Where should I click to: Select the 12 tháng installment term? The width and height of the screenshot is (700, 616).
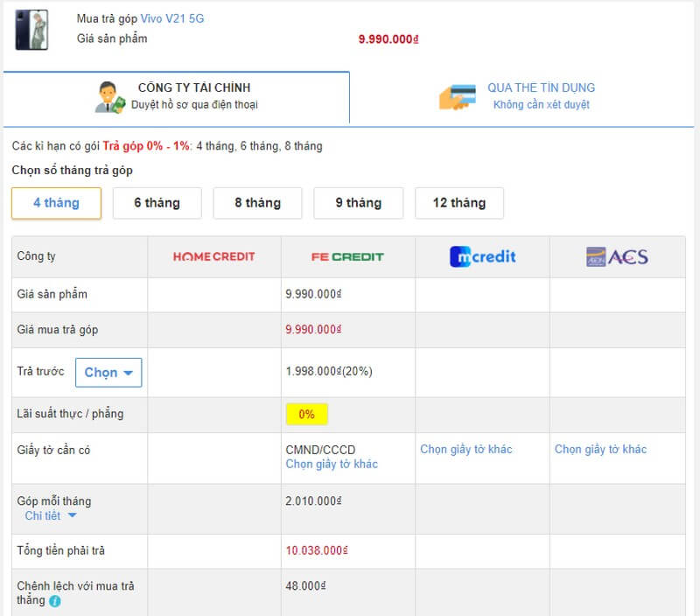click(459, 203)
